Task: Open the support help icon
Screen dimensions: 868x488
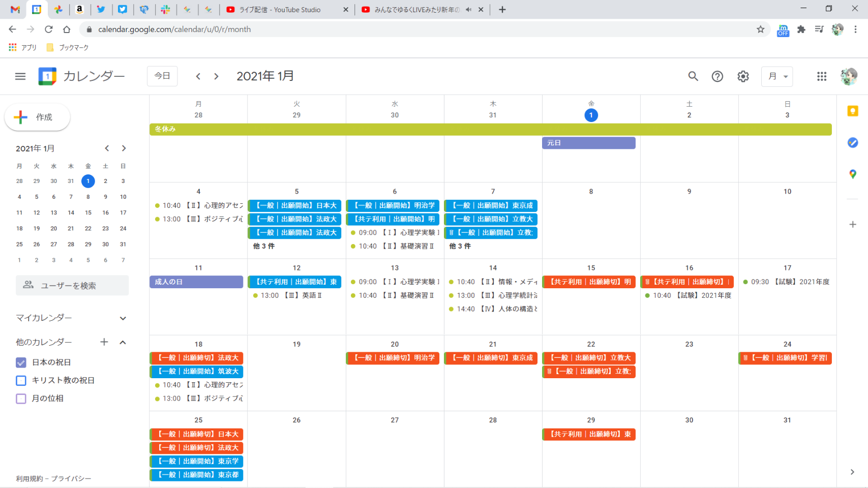Action: click(717, 76)
